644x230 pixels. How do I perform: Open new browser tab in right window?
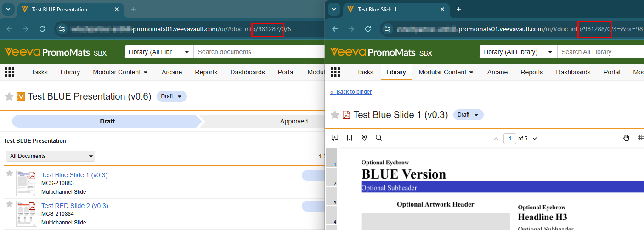point(458,9)
